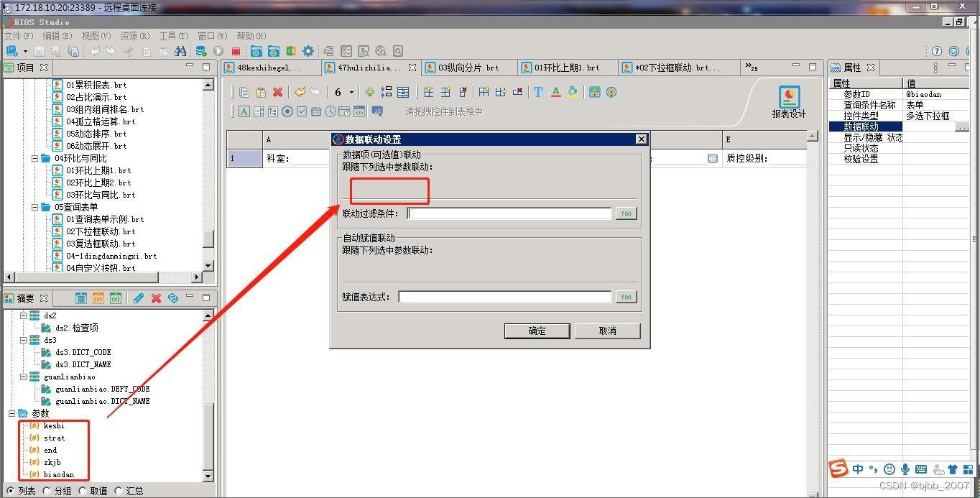The image size is (980, 498).
Task: Click f(x) button beside 赋值表达式
Action: coord(626,297)
